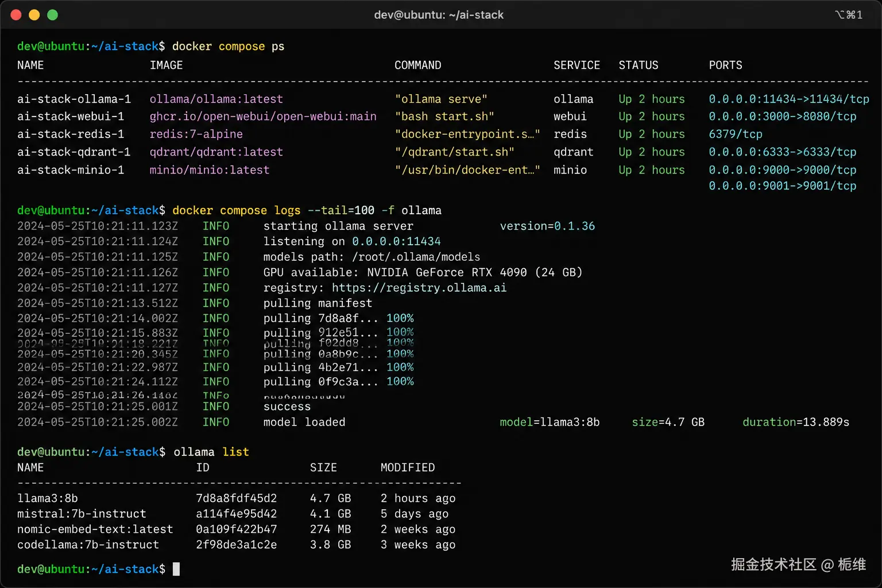Click the green zoom window button
The width and height of the screenshot is (882, 588).
pyautogui.click(x=53, y=15)
